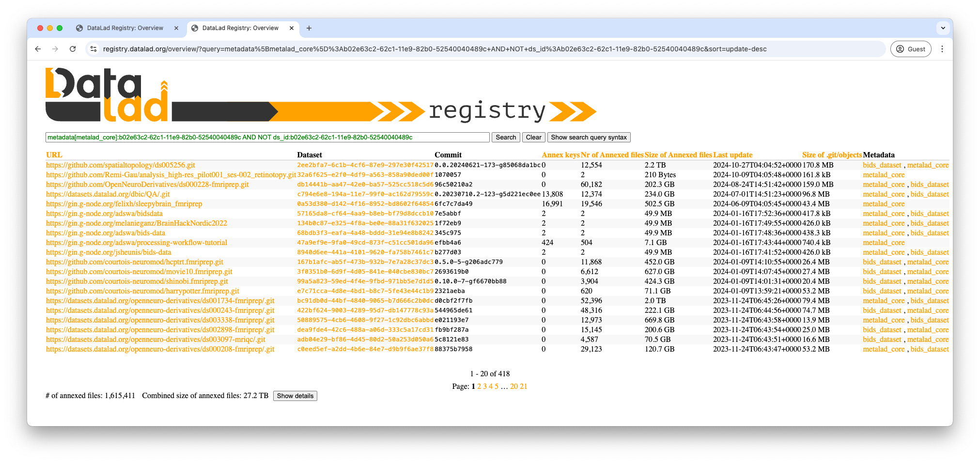Open courtois-neuromod/harrypotter.fmriprep link

(142, 291)
